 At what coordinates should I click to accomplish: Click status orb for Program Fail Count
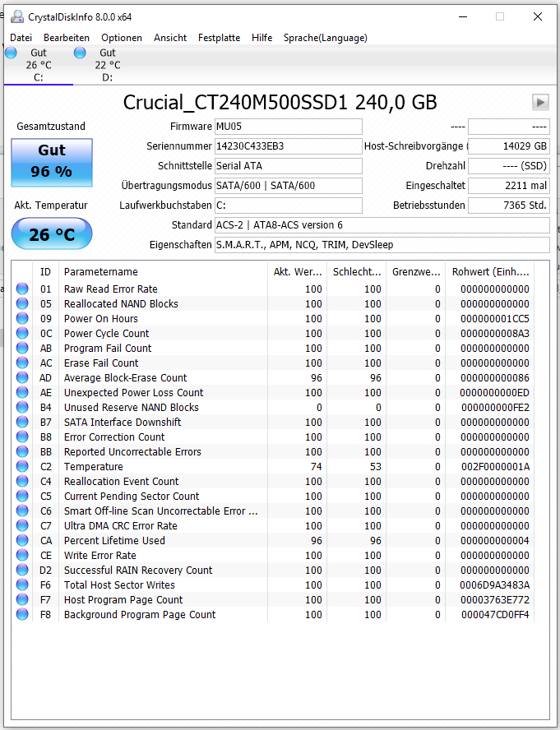22,348
